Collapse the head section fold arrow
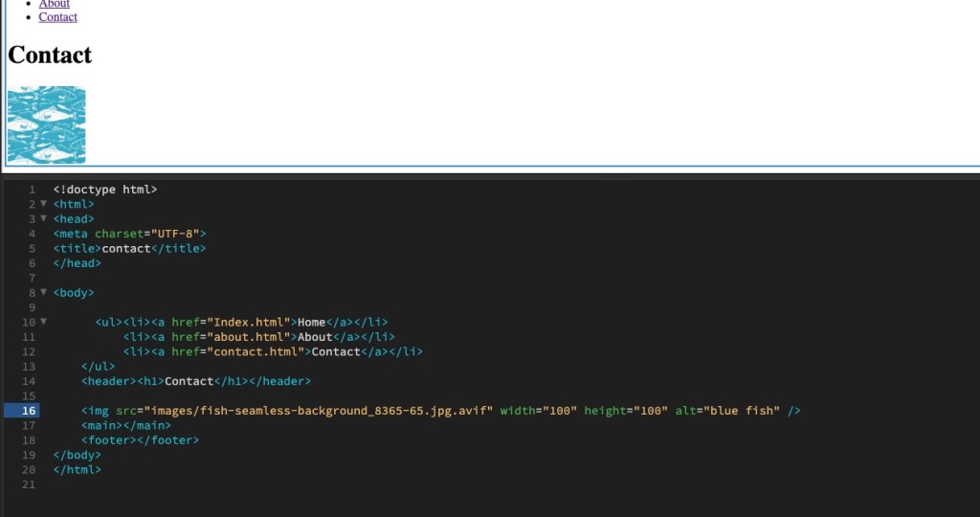This screenshot has height=517, width=980. (x=43, y=218)
